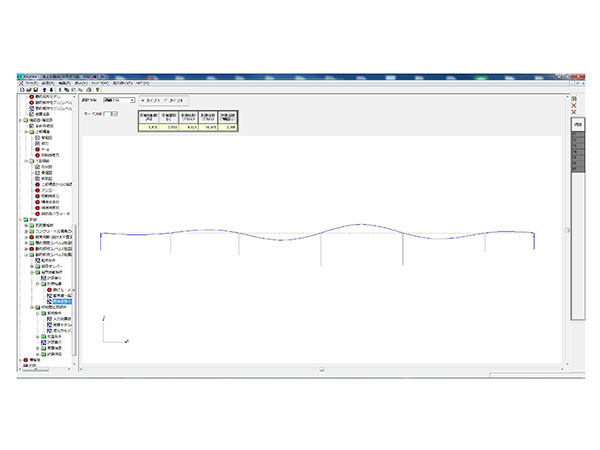Image resolution: width=600 pixels, height=450 pixels.
Task: Click the Save disk icon in the toolbar
Action: point(33,90)
